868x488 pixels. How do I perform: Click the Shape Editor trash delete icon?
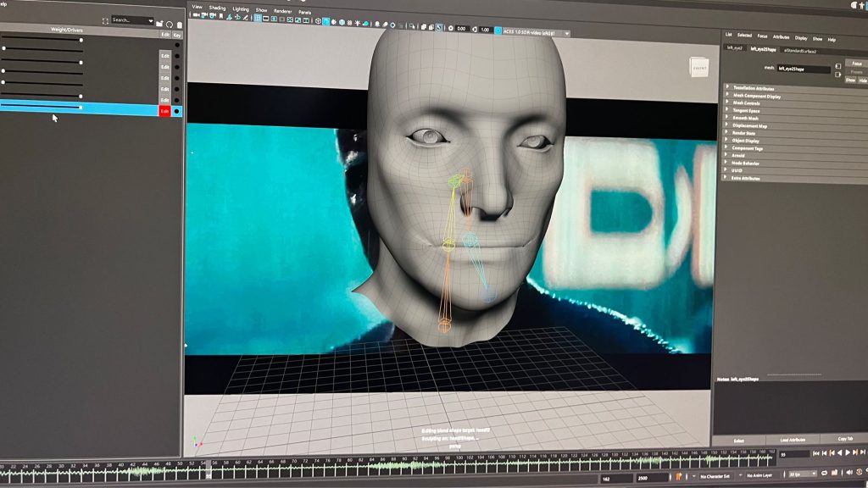pyautogui.click(x=180, y=25)
